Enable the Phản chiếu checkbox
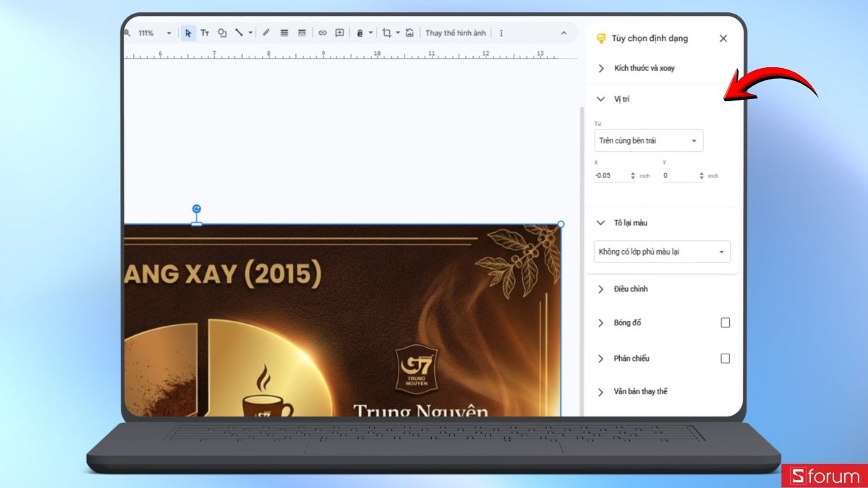Viewport: 868px width, 488px height. coord(725,358)
